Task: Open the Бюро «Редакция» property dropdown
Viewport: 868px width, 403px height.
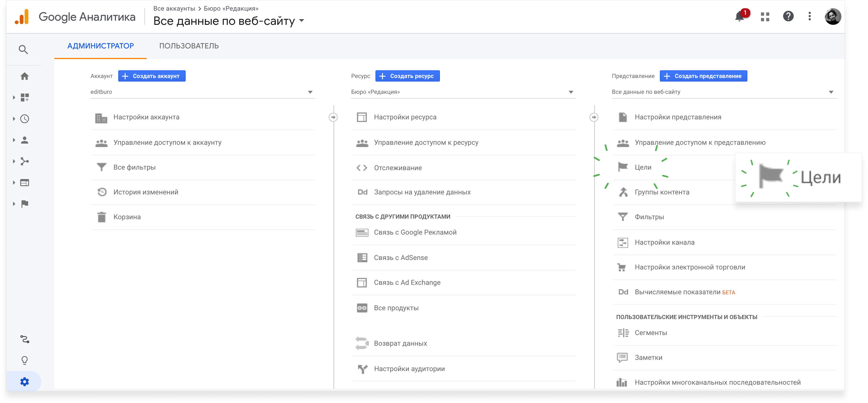Action: coord(463,92)
